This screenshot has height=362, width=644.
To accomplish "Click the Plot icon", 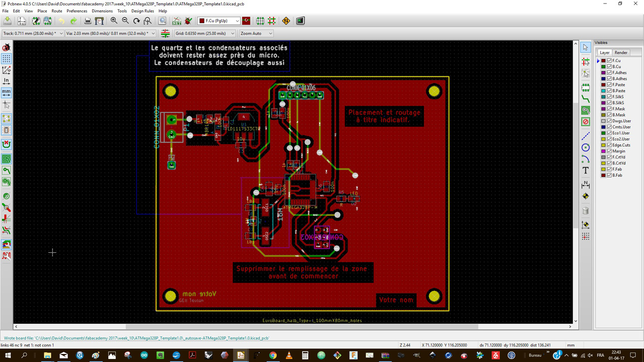I will tap(99, 21).
